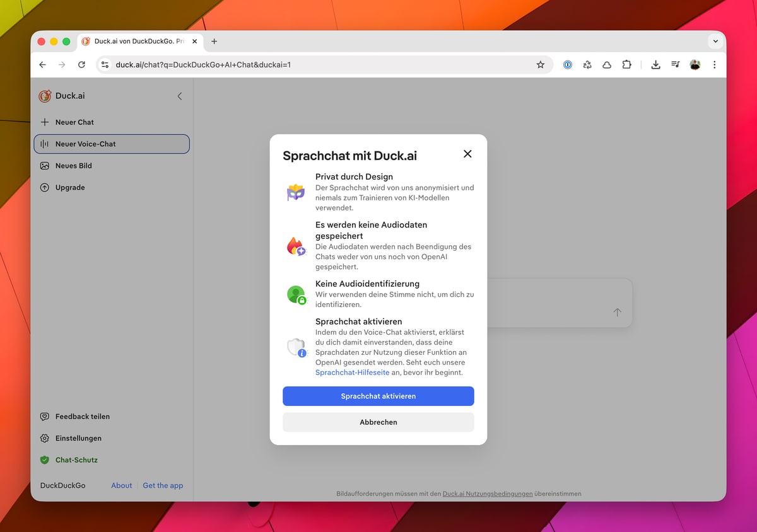The width and height of the screenshot is (757, 532).
Task: Start a Neuer Chat in the sidebar
Action: [x=74, y=122]
